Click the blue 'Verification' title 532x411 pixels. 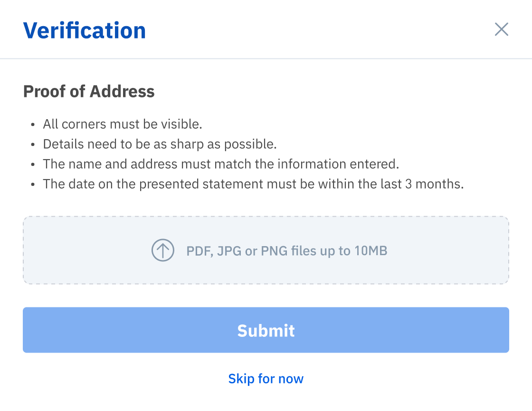(85, 30)
